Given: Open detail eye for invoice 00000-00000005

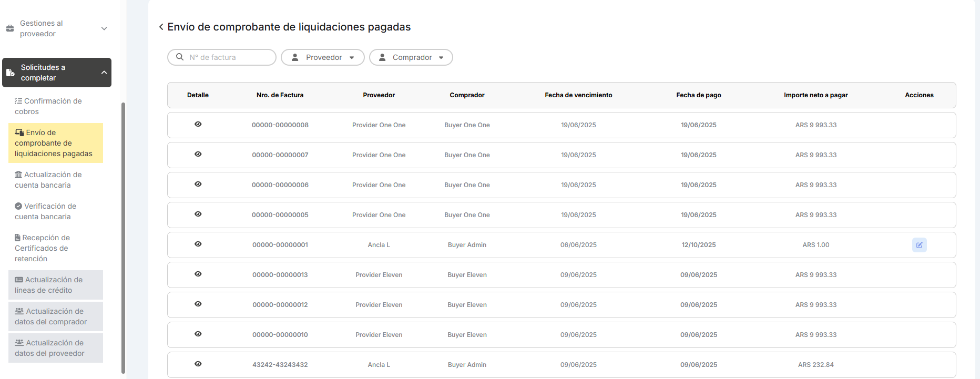Looking at the screenshot, I should click(198, 214).
